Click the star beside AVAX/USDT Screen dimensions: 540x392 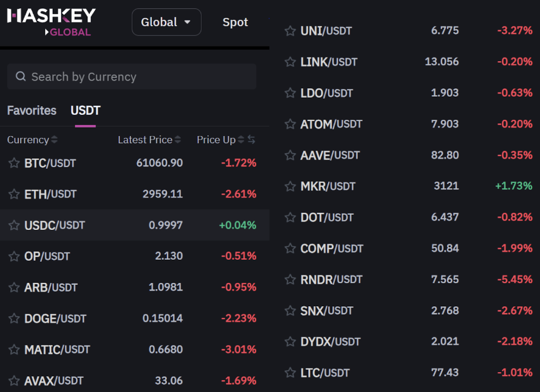14,381
